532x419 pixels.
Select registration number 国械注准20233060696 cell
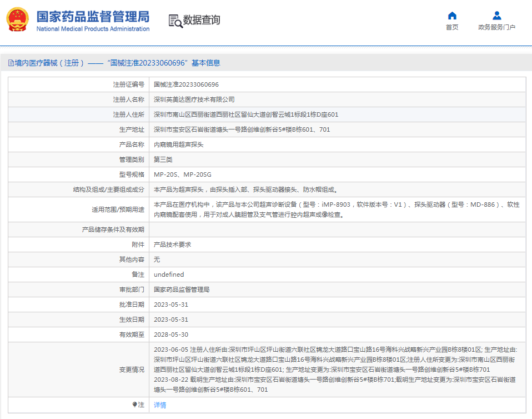(186, 84)
